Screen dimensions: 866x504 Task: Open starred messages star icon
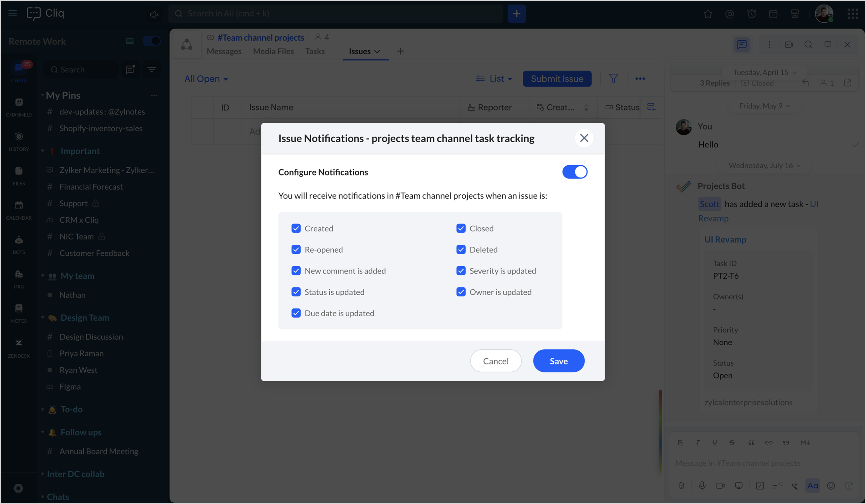(x=708, y=14)
